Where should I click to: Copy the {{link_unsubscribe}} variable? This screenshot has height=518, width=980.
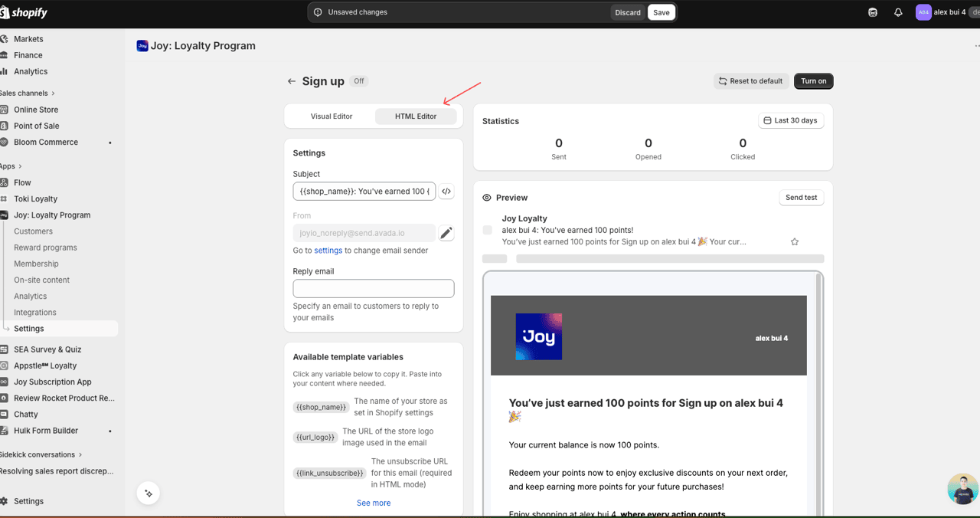[x=330, y=473]
